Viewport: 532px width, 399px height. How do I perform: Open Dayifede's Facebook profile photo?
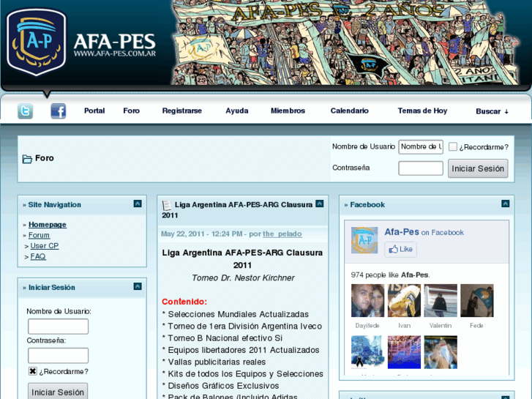point(367,300)
